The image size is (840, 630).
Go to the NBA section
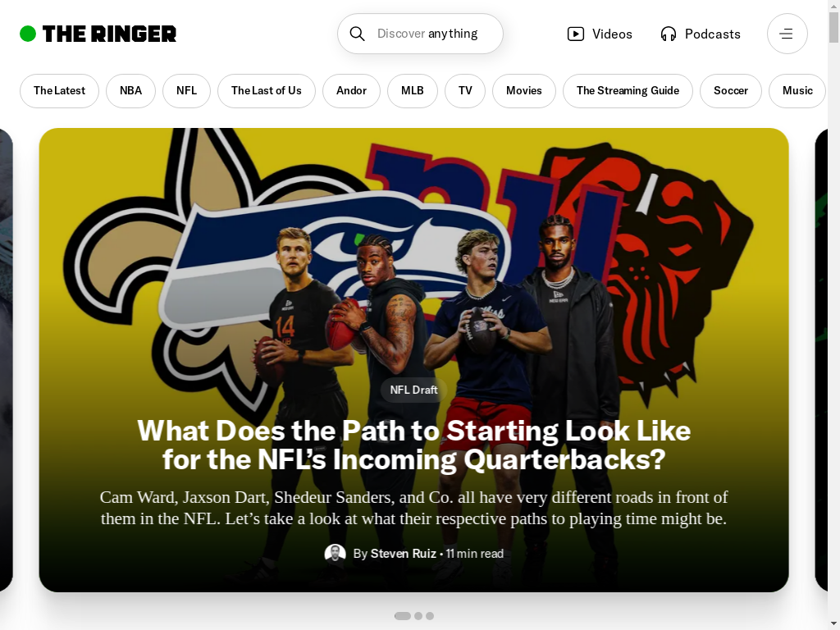[x=130, y=90]
